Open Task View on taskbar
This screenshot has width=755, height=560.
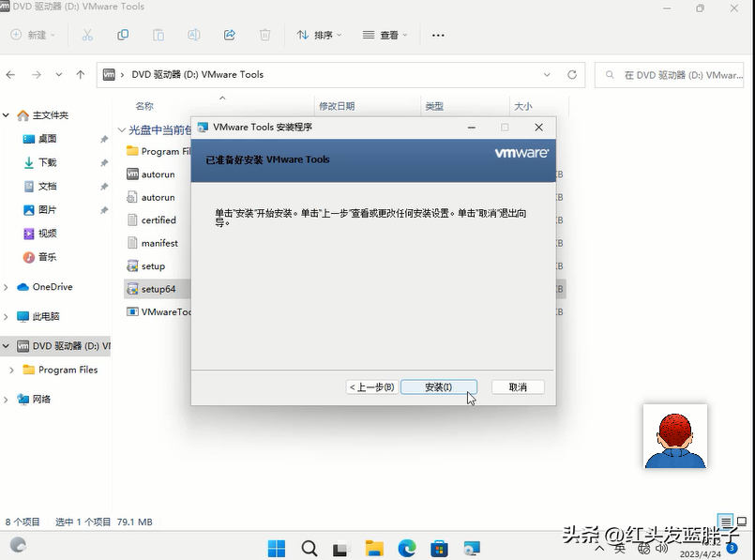pyautogui.click(x=340, y=548)
